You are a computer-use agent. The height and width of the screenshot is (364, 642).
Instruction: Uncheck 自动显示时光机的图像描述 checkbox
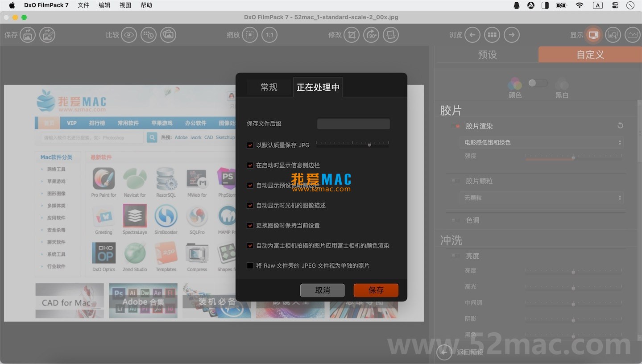250,205
